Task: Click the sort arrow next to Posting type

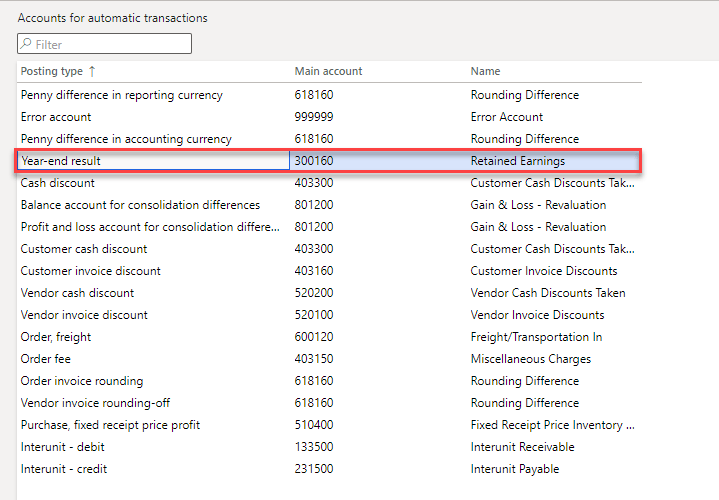Action: [x=93, y=71]
